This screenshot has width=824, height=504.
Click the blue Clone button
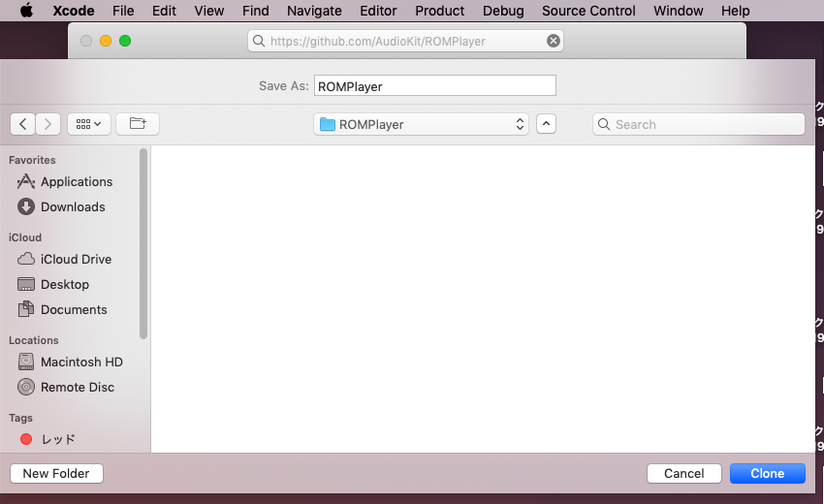pyautogui.click(x=767, y=474)
